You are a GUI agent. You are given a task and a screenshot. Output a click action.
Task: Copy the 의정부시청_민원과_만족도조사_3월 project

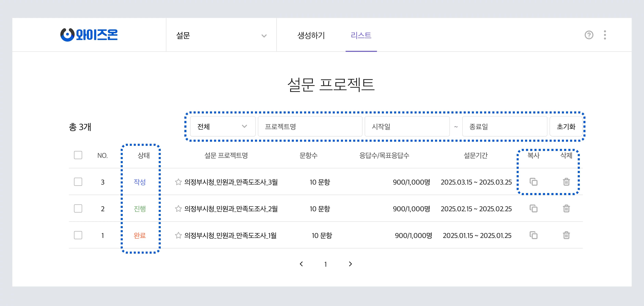pyautogui.click(x=534, y=182)
